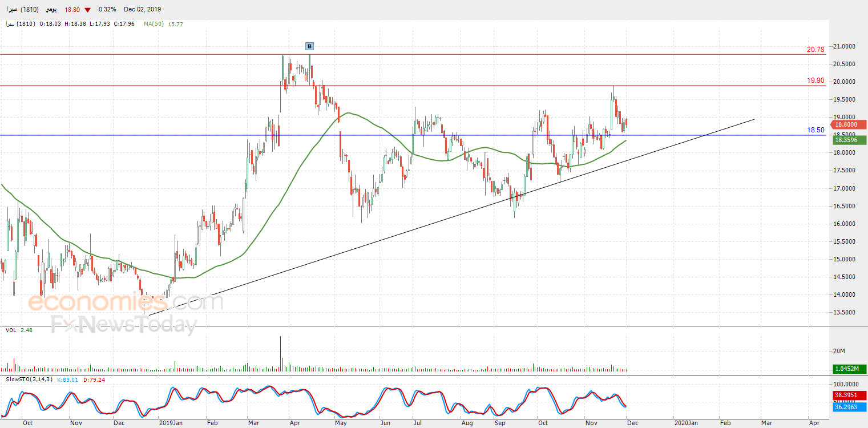
Task: Click the 2019Jan date on time axis
Action: (170, 423)
